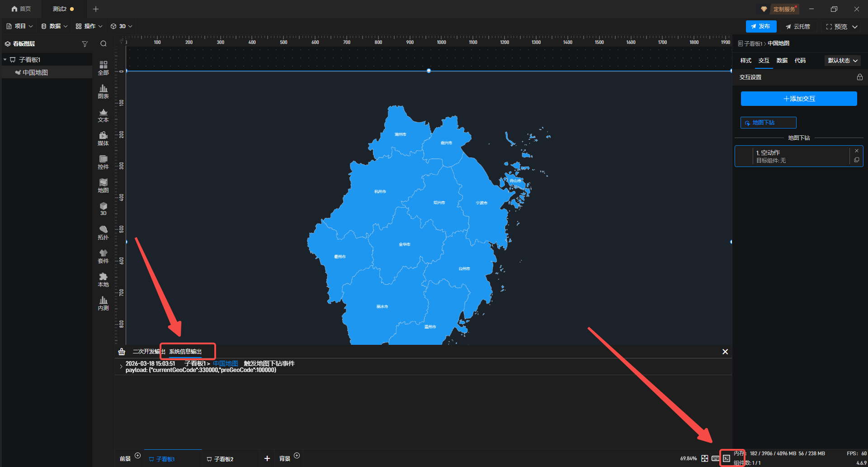Expand the log entry chevron in console

coord(121,367)
